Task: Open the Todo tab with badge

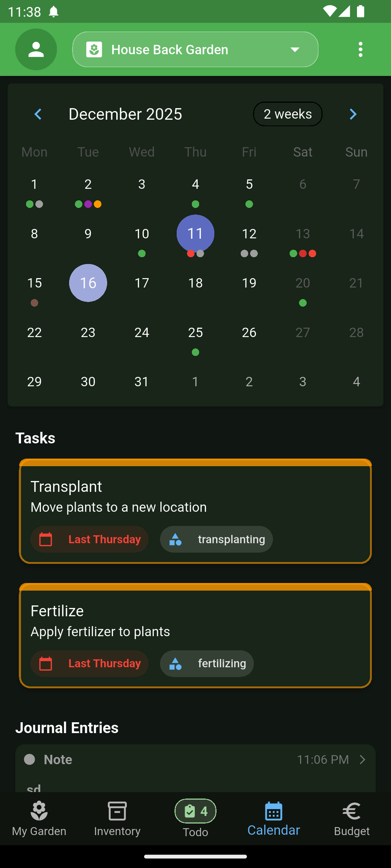Action: pos(195,819)
